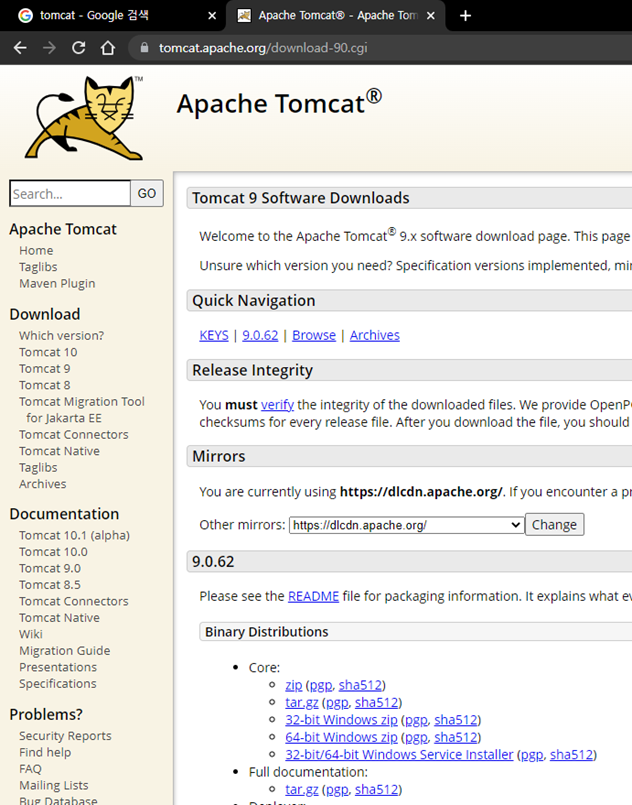Open Tomcat Connectors under Download
The width and height of the screenshot is (632, 805).
pyautogui.click(x=74, y=434)
